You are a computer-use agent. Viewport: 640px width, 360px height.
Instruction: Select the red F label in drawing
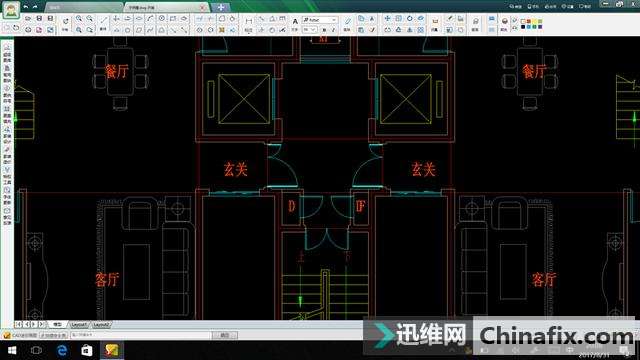[x=360, y=206]
